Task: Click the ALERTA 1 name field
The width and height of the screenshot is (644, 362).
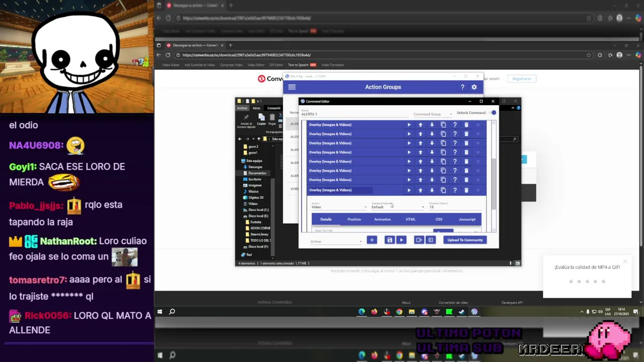Action: [x=354, y=114]
